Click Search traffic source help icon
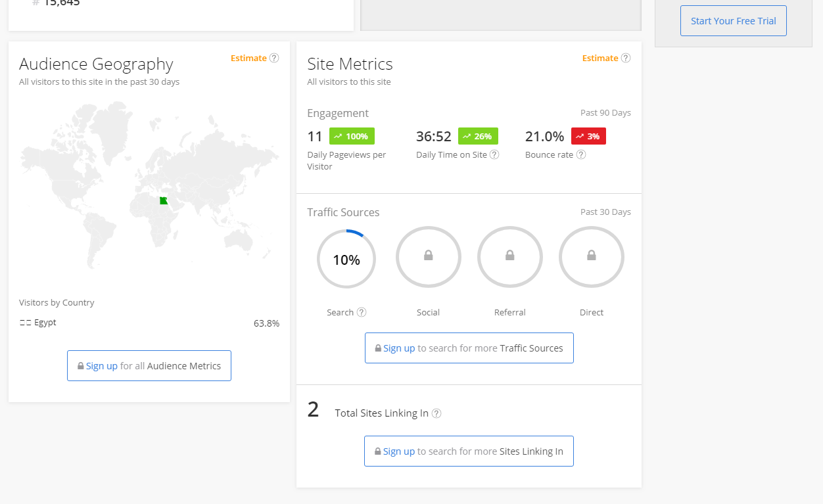The width and height of the screenshot is (823, 504). point(362,313)
